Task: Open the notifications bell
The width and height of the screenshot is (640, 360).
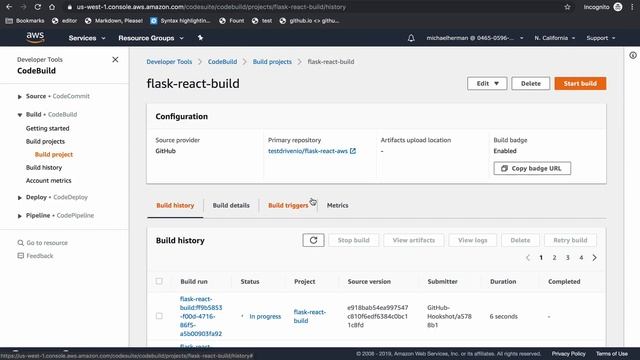Action: click(411, 38)
